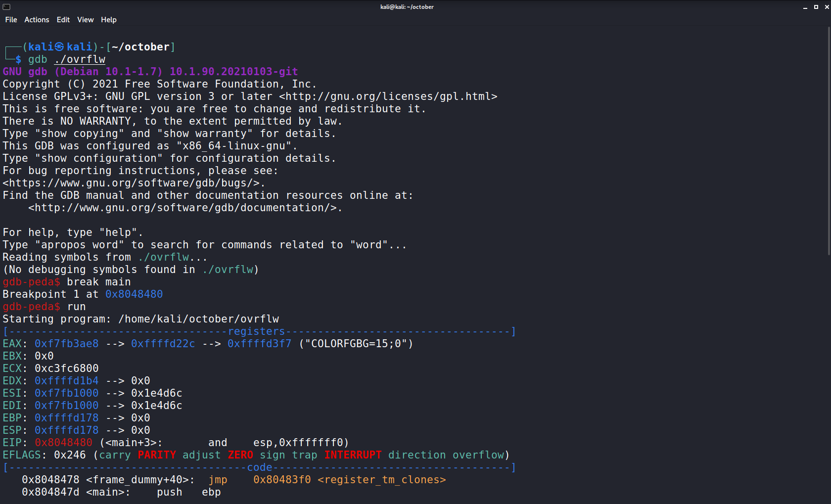Viewport: 831px width, 504px height.
Task: Click the ESI address 0xf7fb1000
Action: point(67,393)
